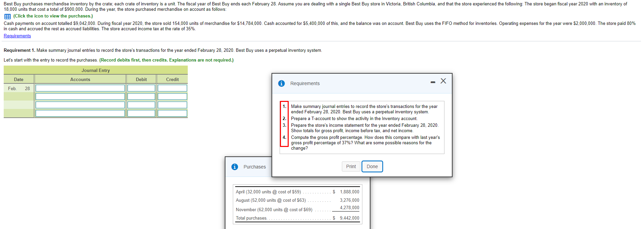Click the 'April (32,000 units @ cost of $59)' row
The height and width of the screenshot is (229, 644).
(268, 192)
